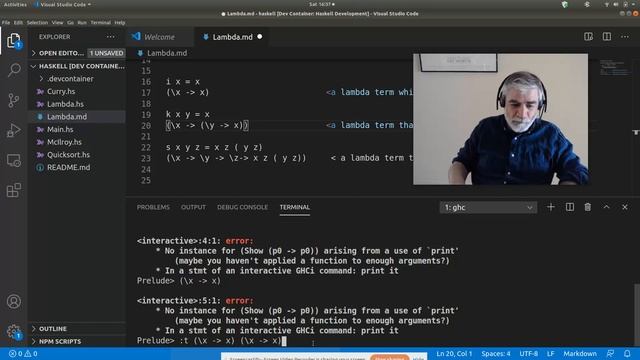The image size is (640, 360).
Task: Open Main.hs file
Action: point(77,129)
